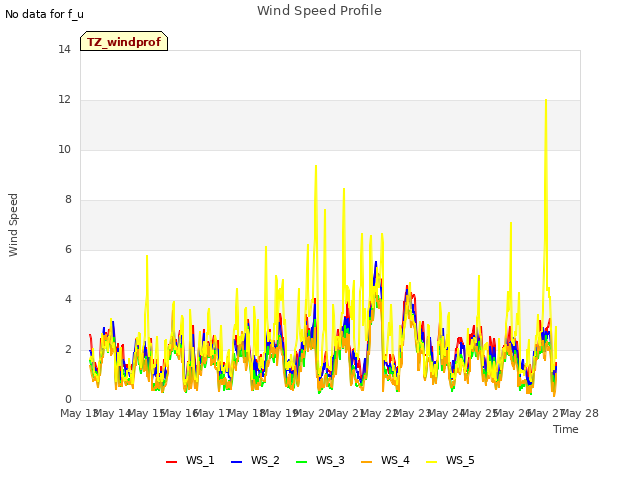Toggle the WS_5 legend entry

coord(450,460)
